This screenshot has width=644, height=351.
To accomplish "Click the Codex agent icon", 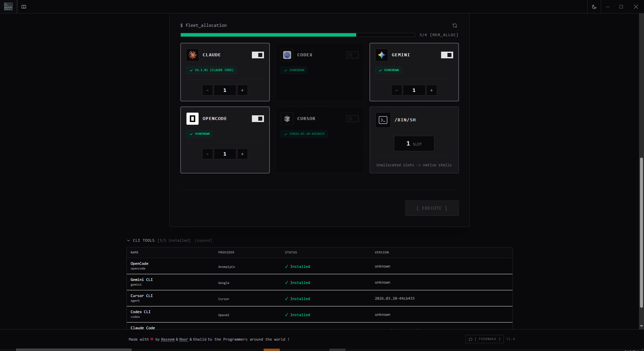I will click(287, 55).
